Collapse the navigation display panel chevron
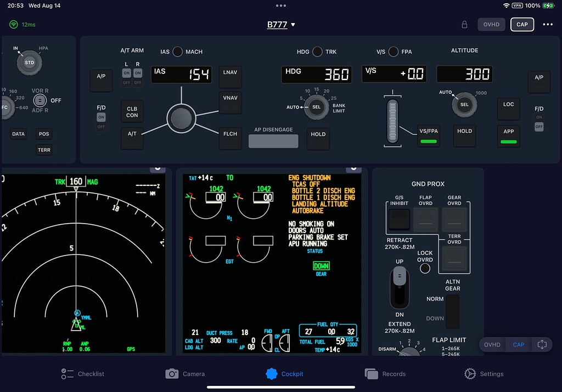 (158, 170)
